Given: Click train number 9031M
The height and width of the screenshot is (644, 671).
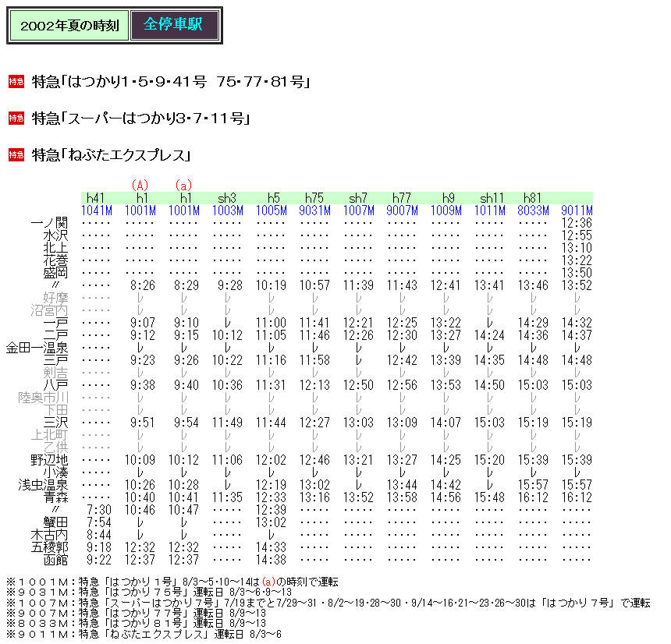Looking at the screenshot, I should pos(315,211).
